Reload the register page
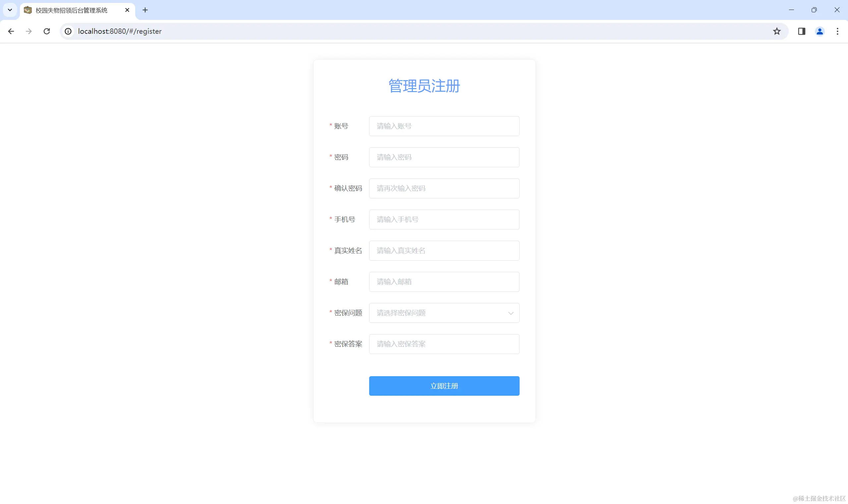 pos(47,31)
